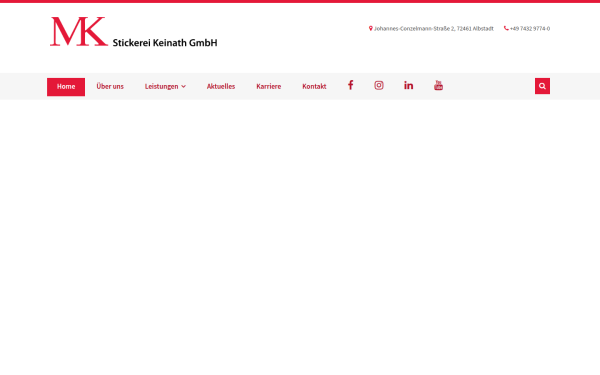Open the Leistungen menu label
The width and height of the screenshot is (600, 375).
pyautogui.click(x=161, y=86)
